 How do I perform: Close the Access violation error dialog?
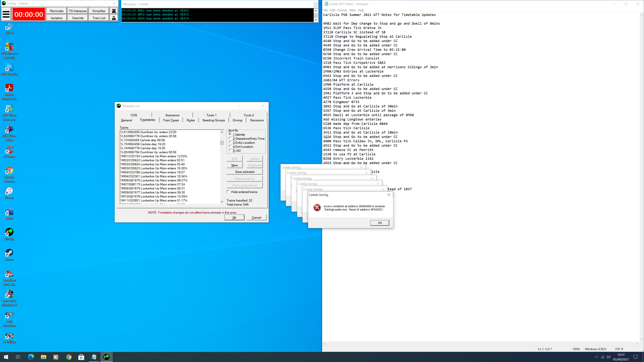[x=389, y=195]
